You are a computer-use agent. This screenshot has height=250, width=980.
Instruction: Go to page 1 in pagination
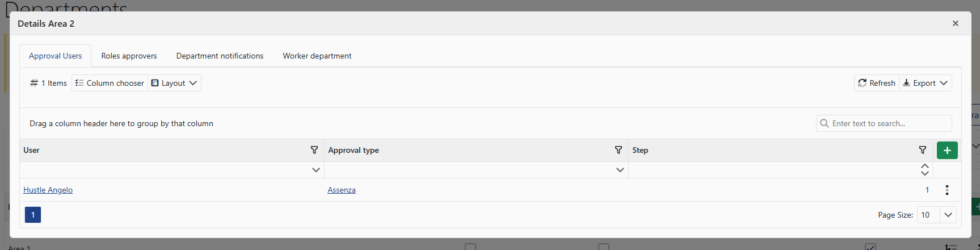33,215
